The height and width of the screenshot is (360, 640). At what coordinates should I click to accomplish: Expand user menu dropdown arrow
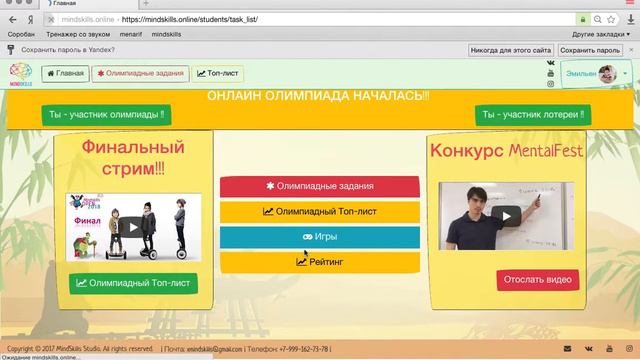point(625,74)
